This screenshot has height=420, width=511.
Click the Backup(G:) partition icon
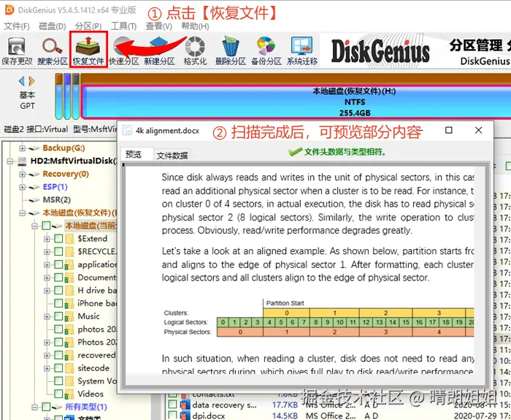[34, 148]
